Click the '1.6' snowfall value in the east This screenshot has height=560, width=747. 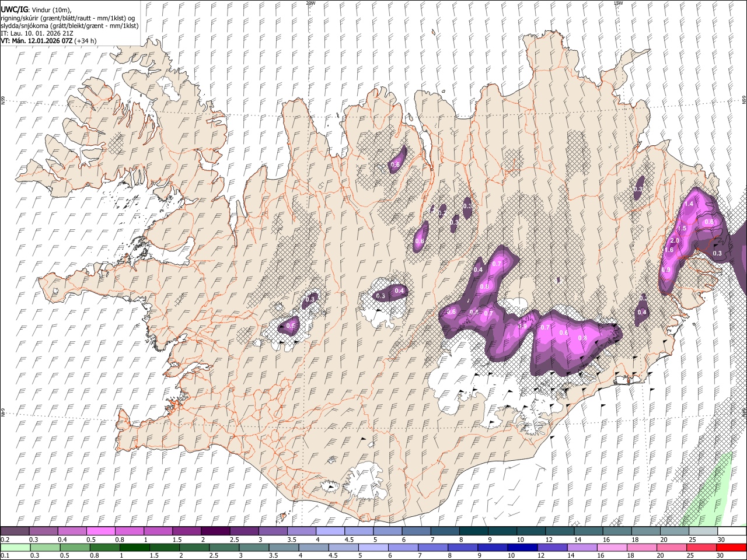point(669,250)
